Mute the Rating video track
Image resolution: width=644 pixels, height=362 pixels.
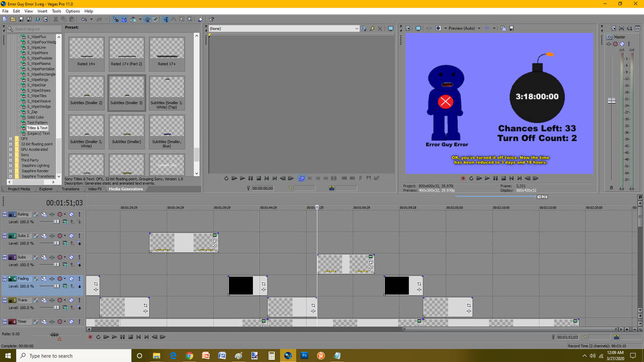[x=71, y=214]
